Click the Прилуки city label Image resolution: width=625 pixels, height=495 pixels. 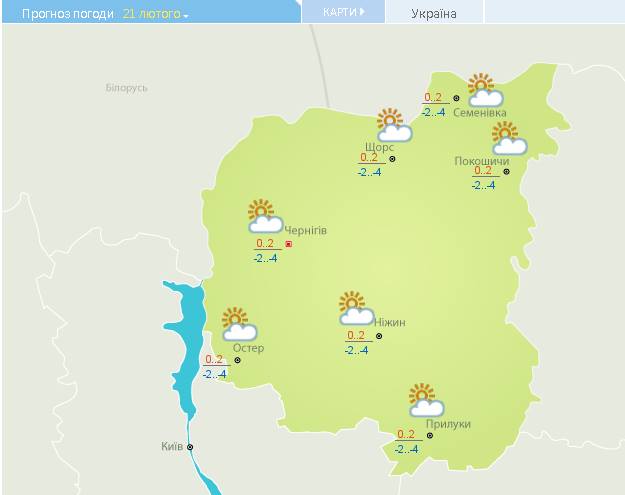(x=448, y=424)
